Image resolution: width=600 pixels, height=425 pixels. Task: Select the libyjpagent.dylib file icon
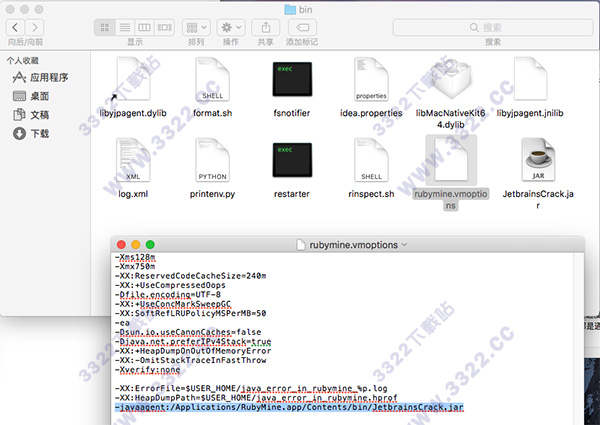tap(133, 79)
